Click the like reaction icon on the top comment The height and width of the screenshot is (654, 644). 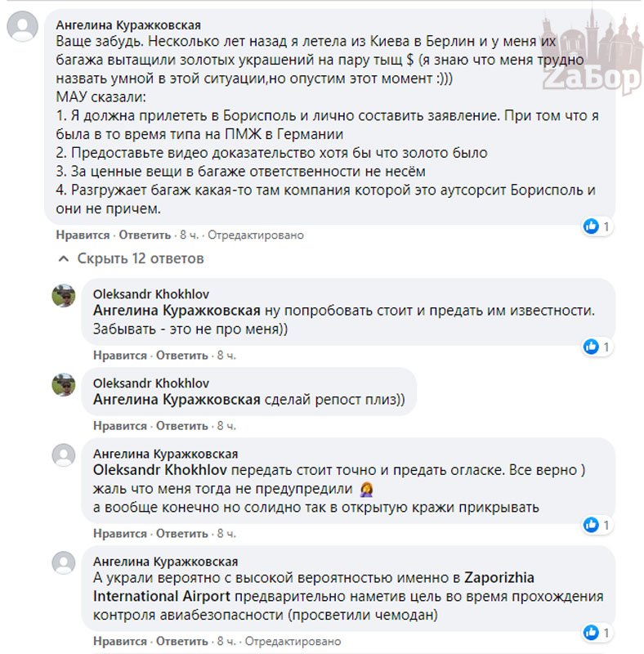click(x=591, y=226)
